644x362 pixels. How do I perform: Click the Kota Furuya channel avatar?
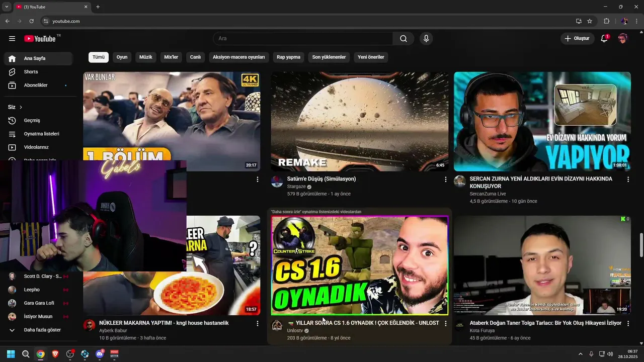[x=460, y=325]
